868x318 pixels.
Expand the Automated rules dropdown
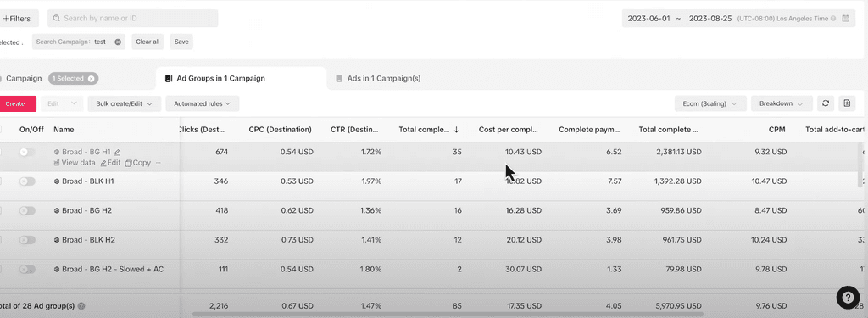click(x=202, y=103)
